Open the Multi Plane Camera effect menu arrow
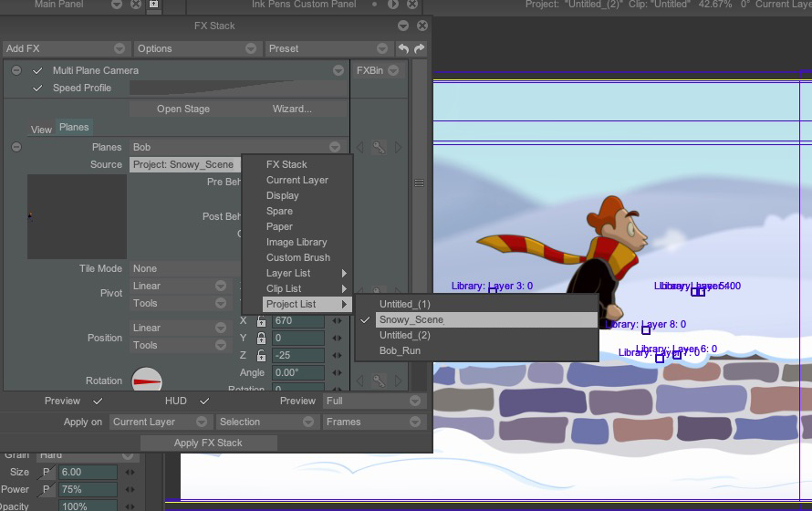The width and height of the screenshot is (812, 511). pyautogui.click(x=338, y=70)
